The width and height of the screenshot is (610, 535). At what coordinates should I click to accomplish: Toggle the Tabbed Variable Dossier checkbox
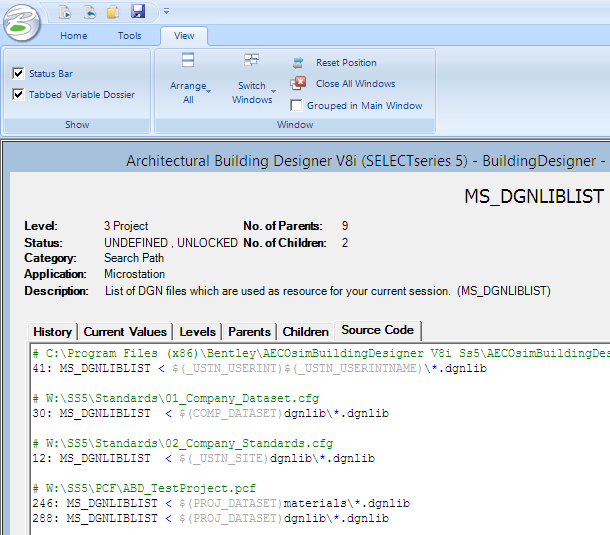(18, 94)
